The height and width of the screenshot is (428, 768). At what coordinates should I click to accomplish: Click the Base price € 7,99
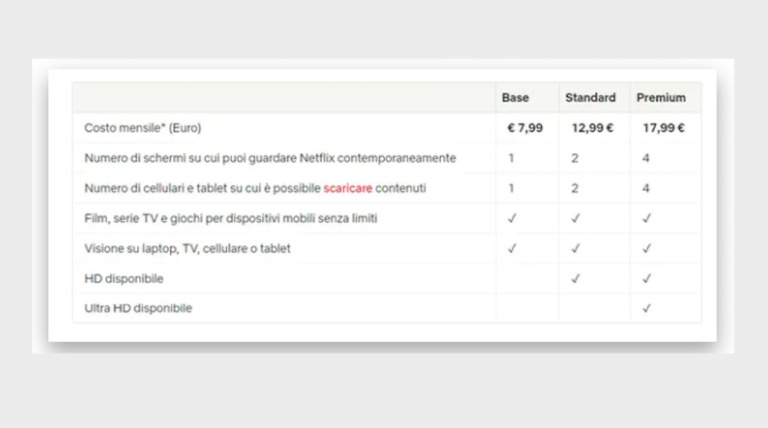525,128
